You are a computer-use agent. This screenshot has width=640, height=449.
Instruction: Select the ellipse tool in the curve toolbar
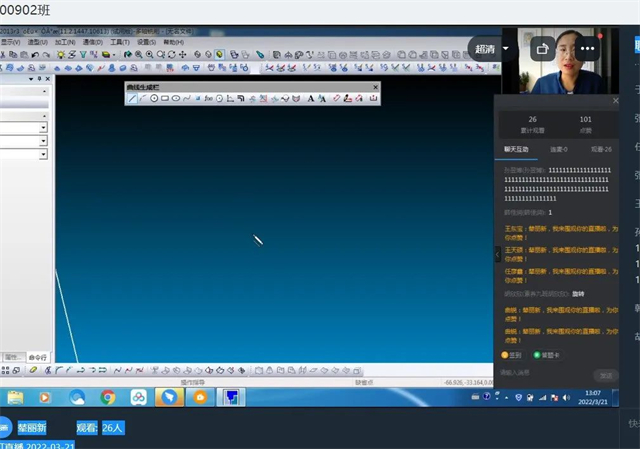point(176,98)
